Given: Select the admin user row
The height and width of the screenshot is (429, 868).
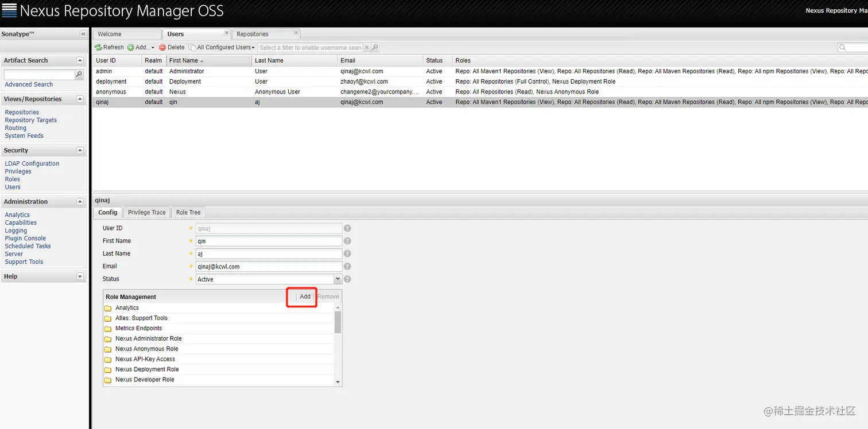Looking at the screenshot, I should 480,71.
